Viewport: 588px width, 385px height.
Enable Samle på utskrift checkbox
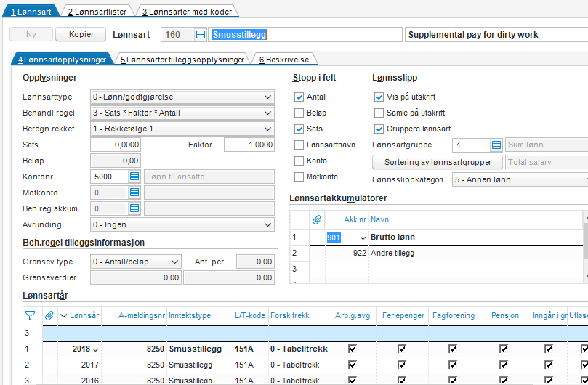point(379,113)
